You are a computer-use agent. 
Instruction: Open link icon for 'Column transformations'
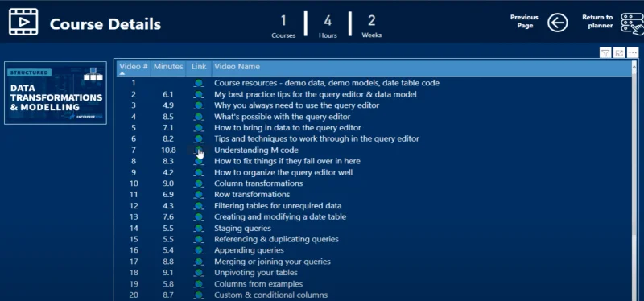(x=199, y=183)
